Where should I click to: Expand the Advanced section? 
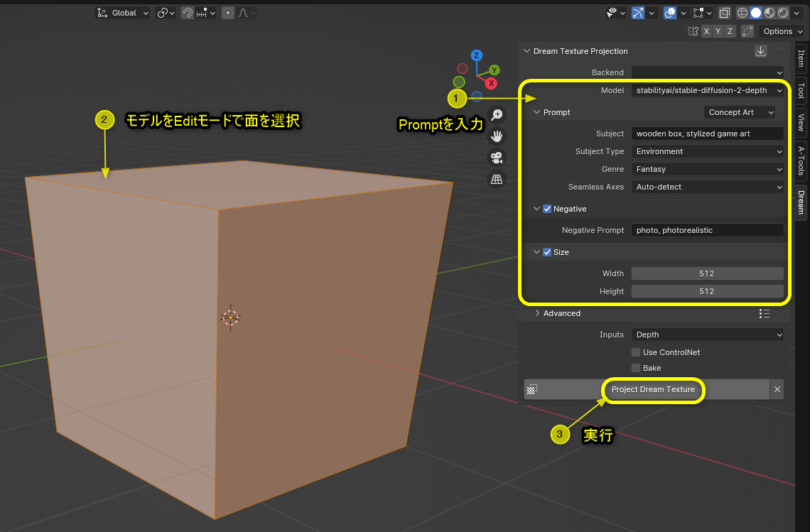point(561,313)
